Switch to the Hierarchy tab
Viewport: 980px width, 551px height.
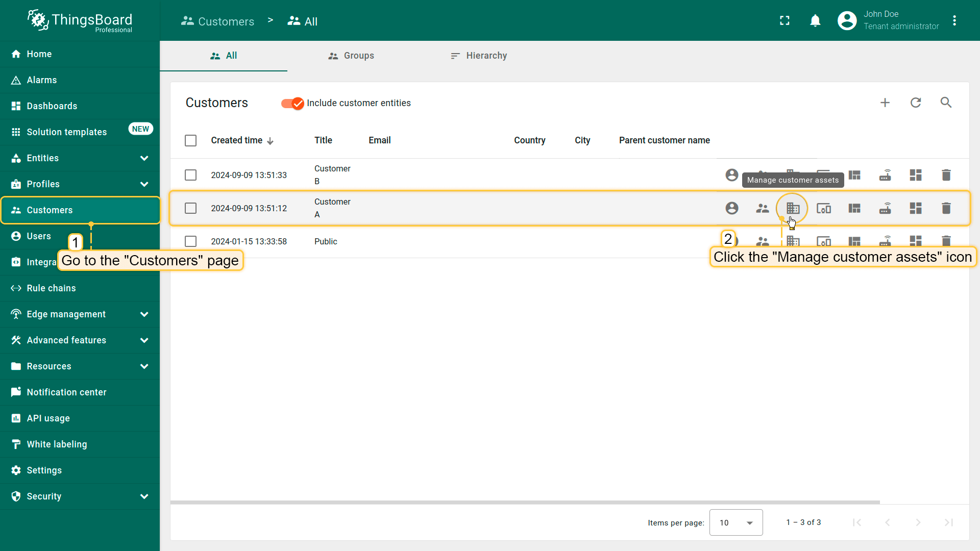[x=479, y=56]
